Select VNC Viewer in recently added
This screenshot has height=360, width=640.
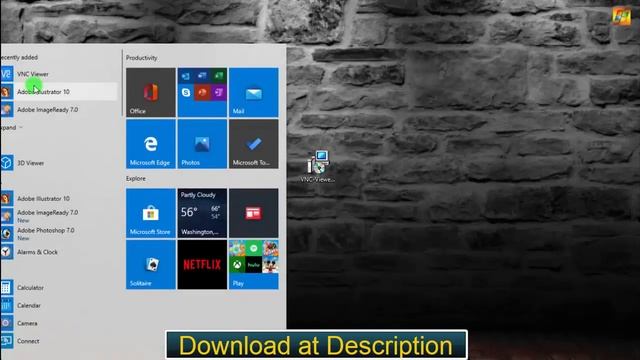click(x=58, y=74)
